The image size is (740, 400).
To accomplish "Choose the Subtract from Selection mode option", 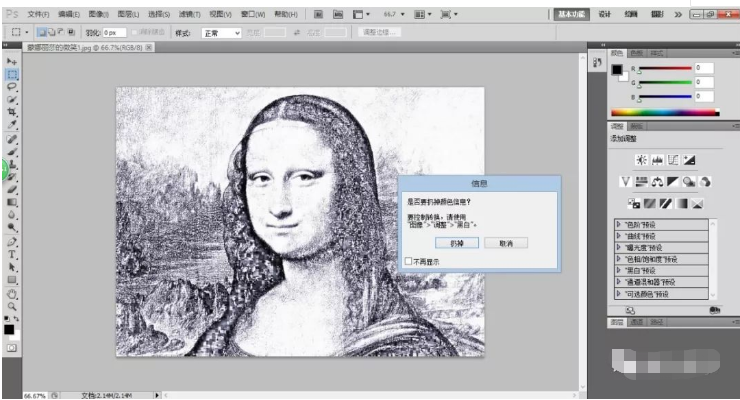I will [60, 33].
